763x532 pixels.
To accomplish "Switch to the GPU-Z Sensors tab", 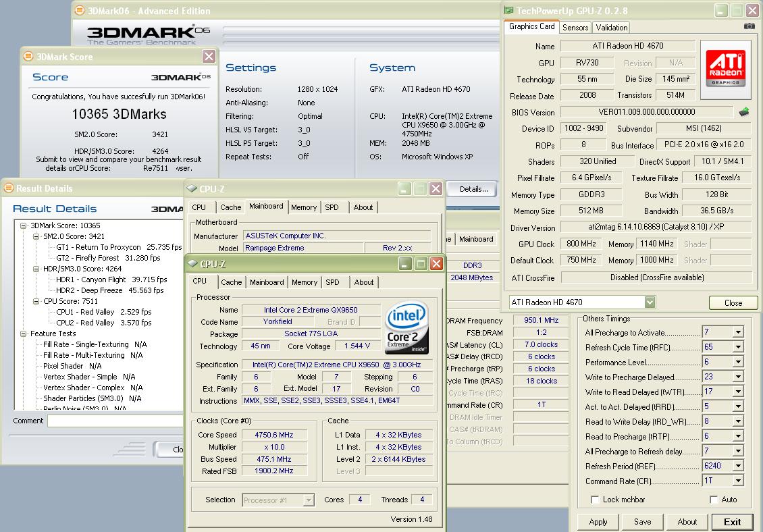I will (x=575, y=28).
